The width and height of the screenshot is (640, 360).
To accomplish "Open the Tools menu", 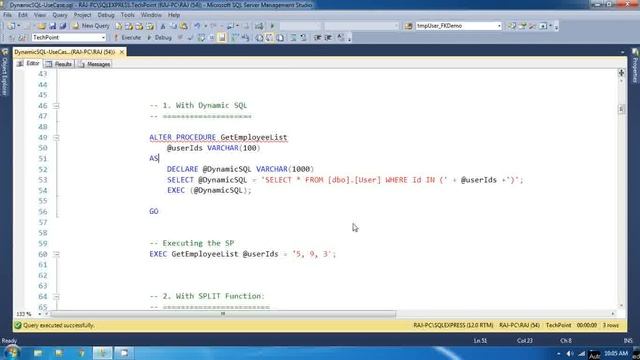I will [127, 15].
